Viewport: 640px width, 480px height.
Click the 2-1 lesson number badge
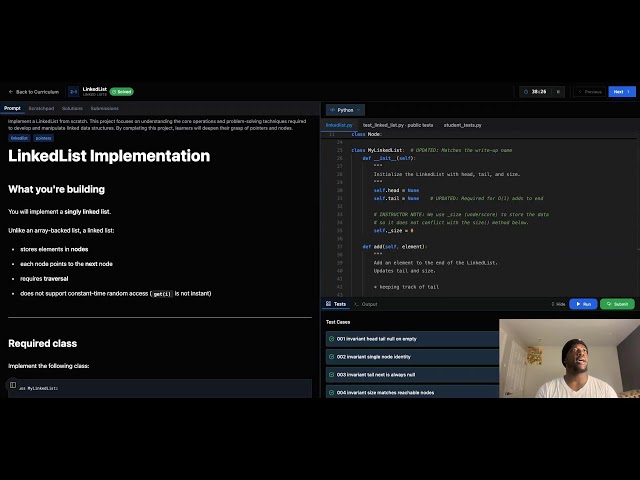(73, 92)
